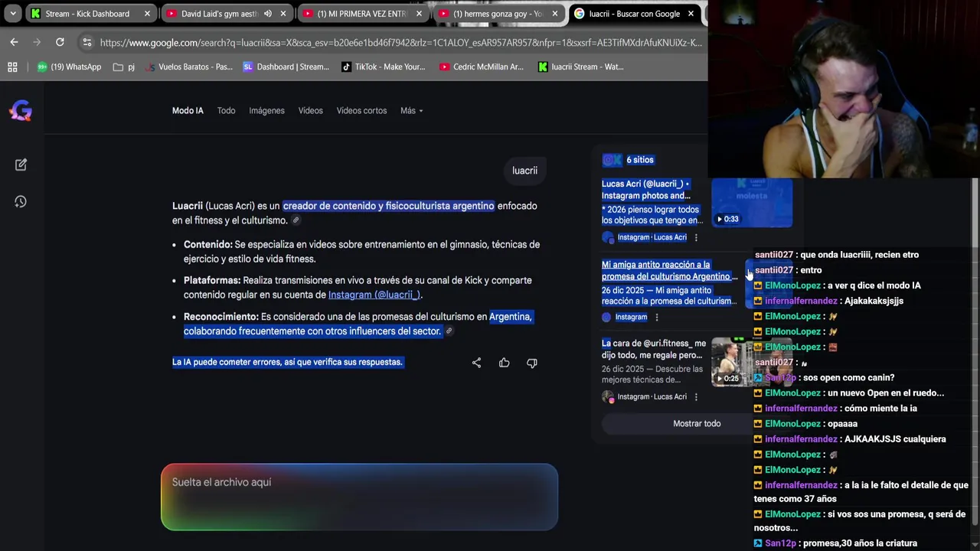Go forward in browser history
This screenshot has height=551, width=980.
(37, 42)
